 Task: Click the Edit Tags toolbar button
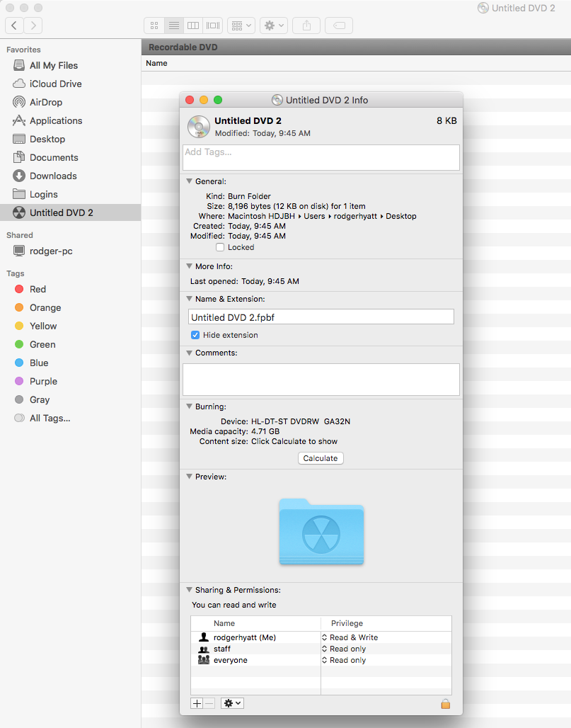click(x=339, y=25)
